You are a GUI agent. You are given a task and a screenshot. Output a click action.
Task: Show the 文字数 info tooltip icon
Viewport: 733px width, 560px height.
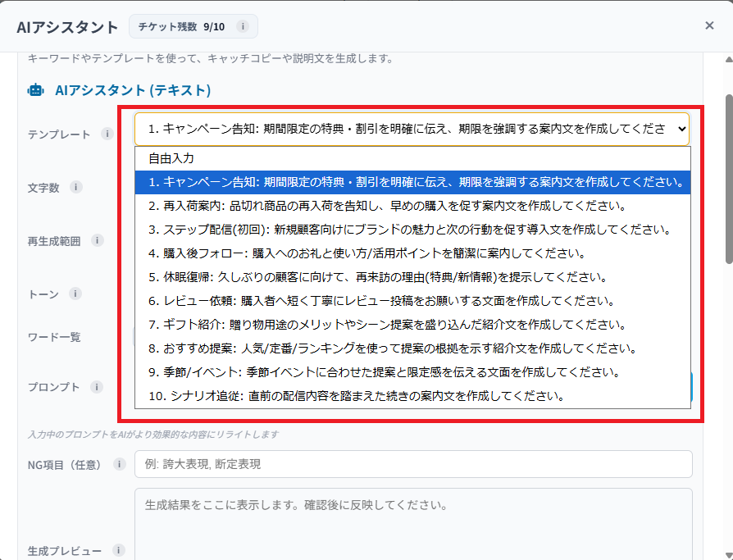[x=76, y=187]
